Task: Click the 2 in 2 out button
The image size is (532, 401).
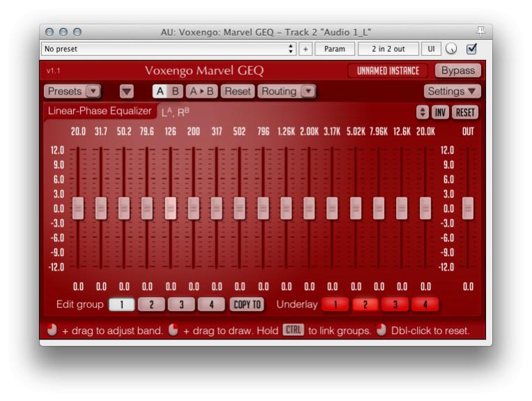Action: pos(388,49)
